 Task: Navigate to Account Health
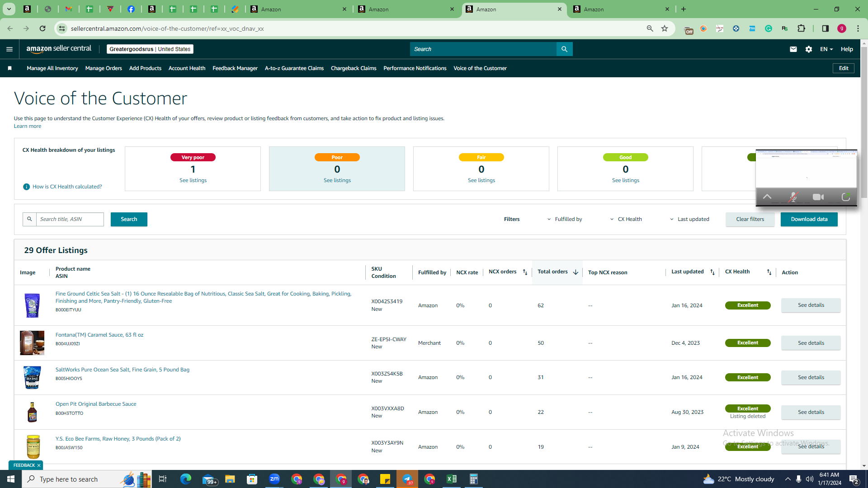[x=187, y=68]
